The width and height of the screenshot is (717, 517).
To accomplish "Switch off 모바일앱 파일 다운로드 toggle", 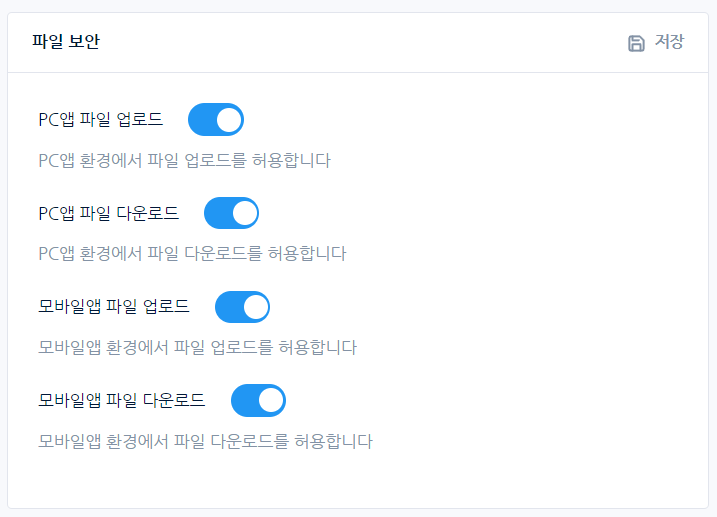I will click(258, 401).
